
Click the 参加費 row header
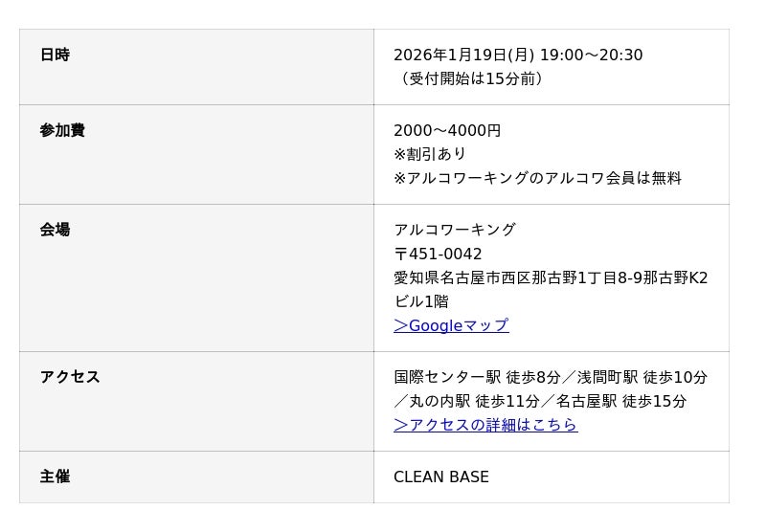(62, 130)
